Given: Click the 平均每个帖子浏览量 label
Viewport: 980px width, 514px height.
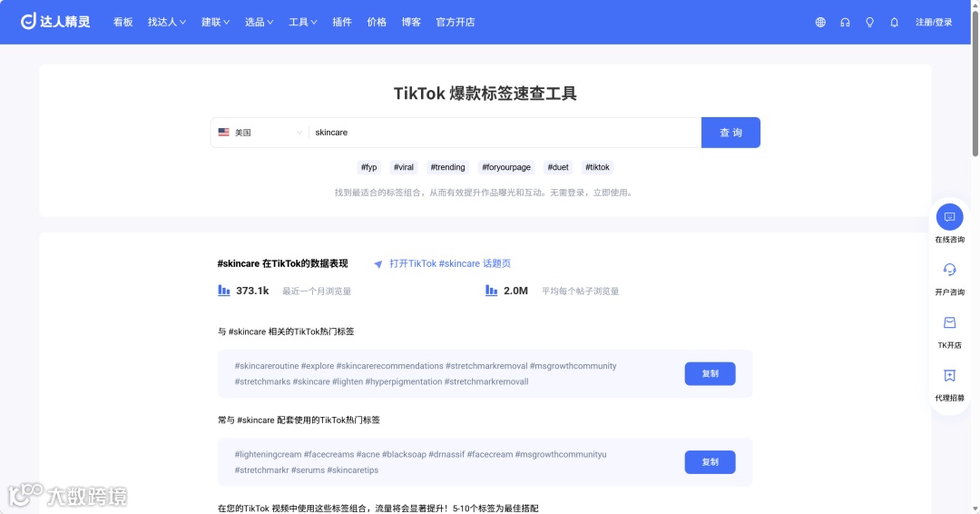Looking at the screenshot, I should pos(580,292).
